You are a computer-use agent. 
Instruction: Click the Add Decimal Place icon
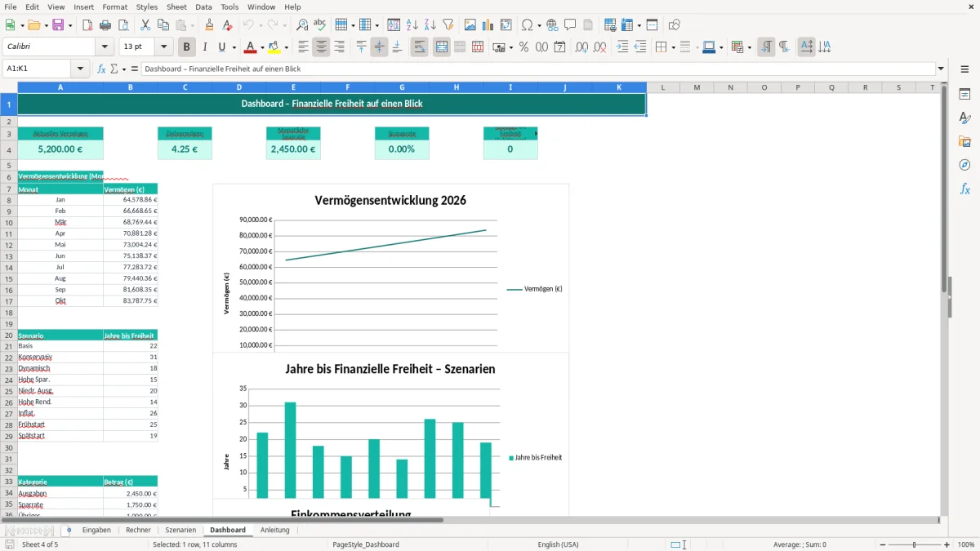[x=582, y=47]
